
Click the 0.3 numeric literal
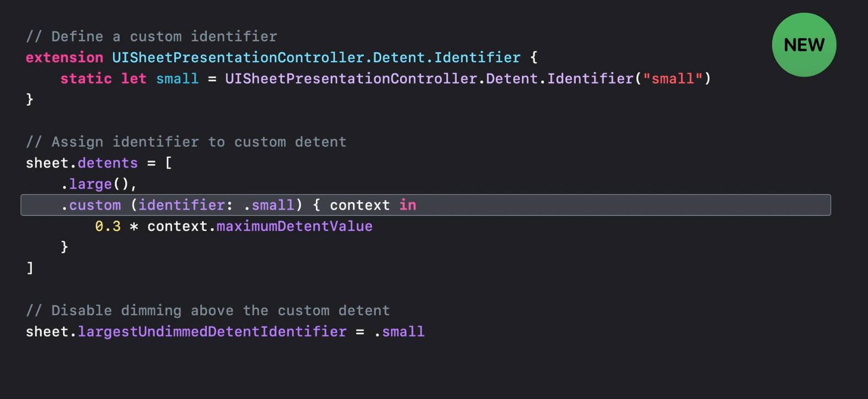click(x=108, y=226)
